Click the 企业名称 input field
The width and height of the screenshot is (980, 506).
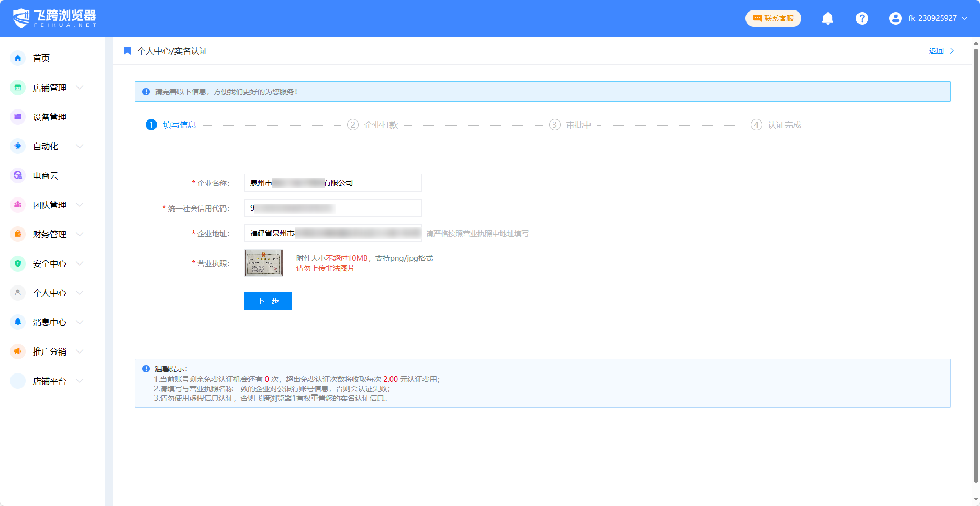click(x=333, y=183)
